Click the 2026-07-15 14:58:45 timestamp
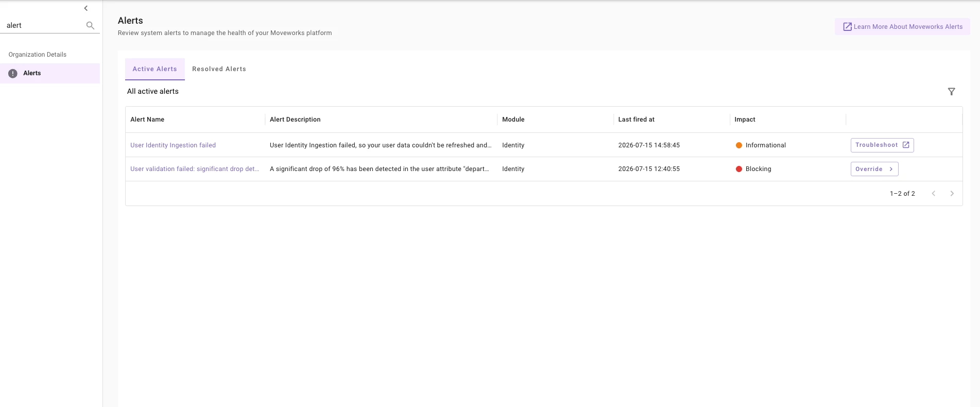The width and height of the screenshot is (980, 407). [649, 145]
